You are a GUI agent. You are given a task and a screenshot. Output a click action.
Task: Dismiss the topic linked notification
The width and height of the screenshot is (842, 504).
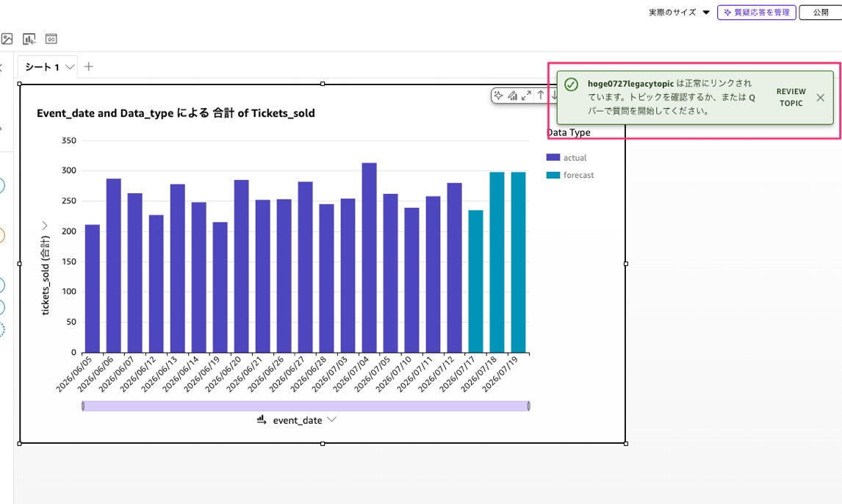[820, 98]
